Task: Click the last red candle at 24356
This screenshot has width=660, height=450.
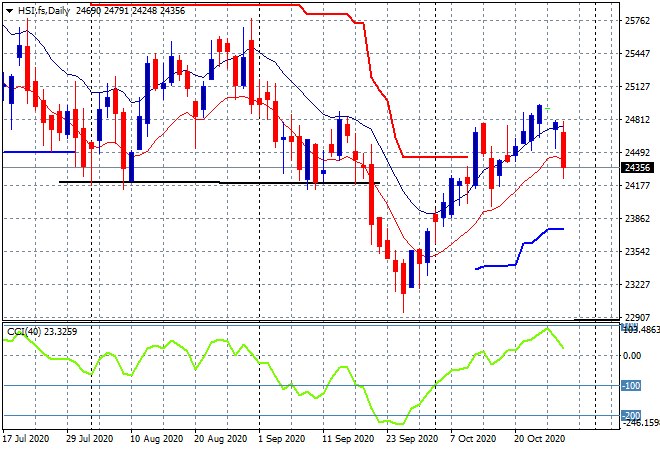Action: (563, 150)
